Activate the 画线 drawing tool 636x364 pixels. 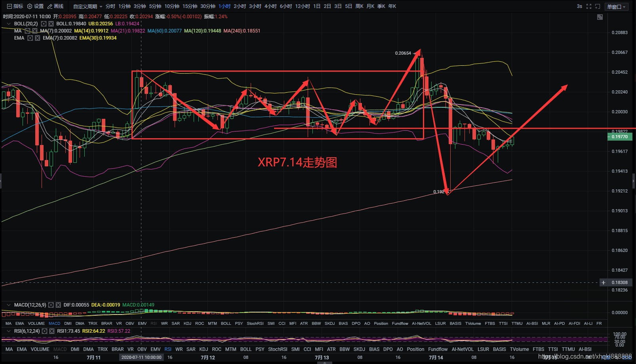click(55, 6)
